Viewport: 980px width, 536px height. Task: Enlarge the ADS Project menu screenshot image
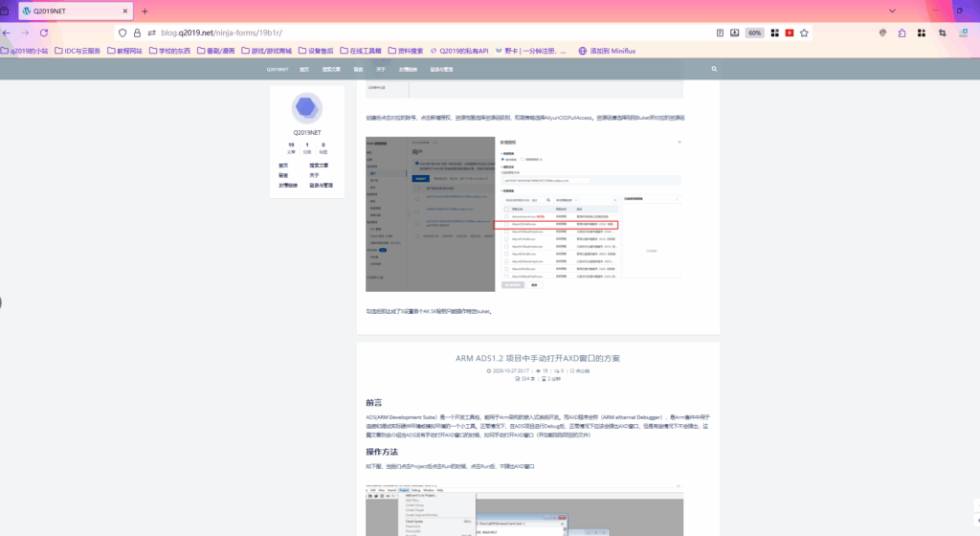[524, 510]
